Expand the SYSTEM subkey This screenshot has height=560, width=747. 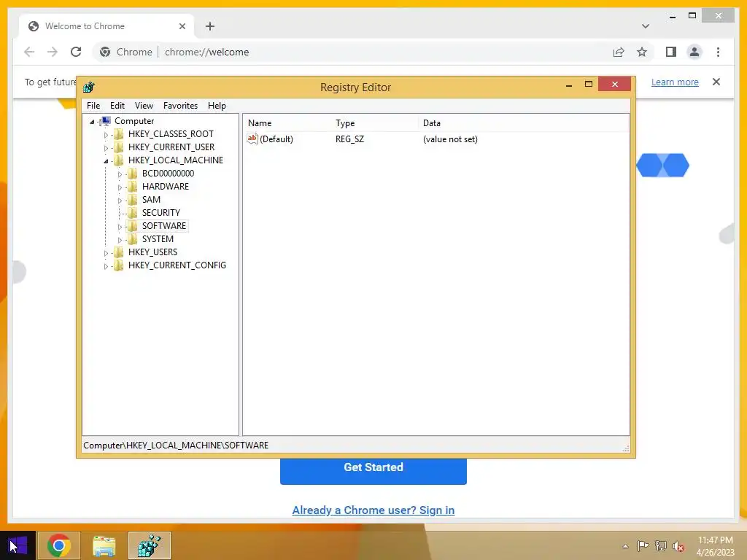pyautogui.click(x=120, y=240)
